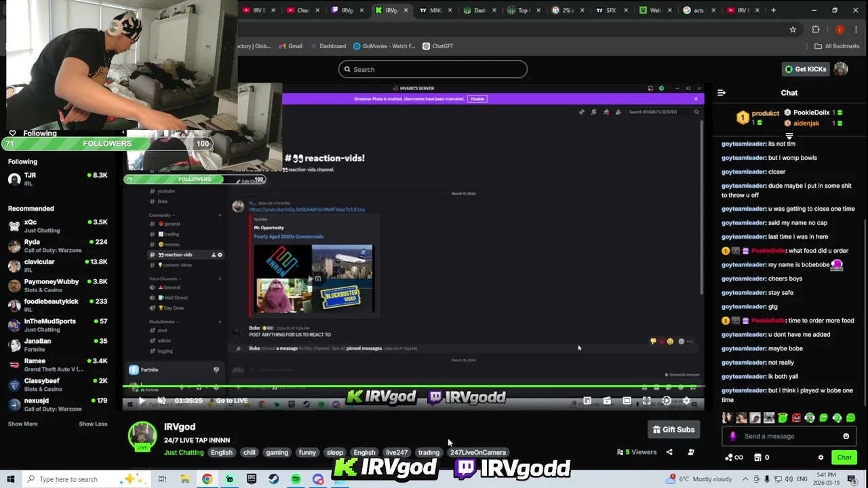868x488 pixels.
Task: Open xQc channel in recommended list
Action: pos(58,226)
